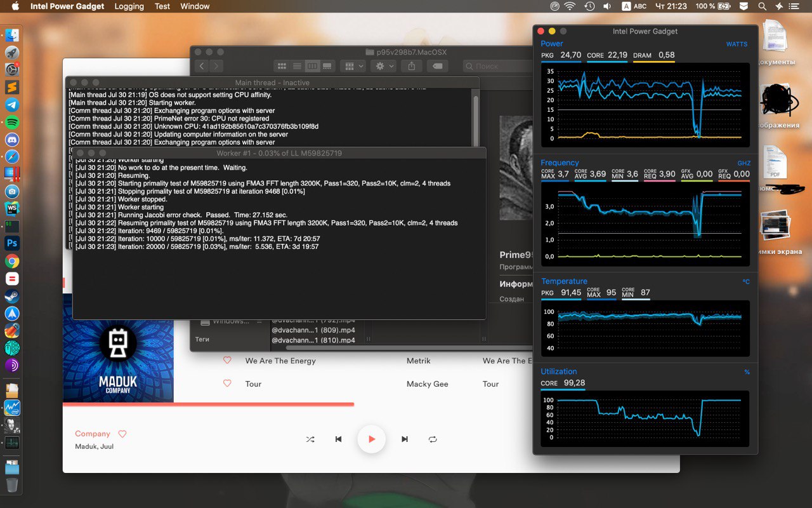The width and height of the screenshot is (812, 508).
Task: Click Time Machine icon in menu bar
Action: coord(589,6)
